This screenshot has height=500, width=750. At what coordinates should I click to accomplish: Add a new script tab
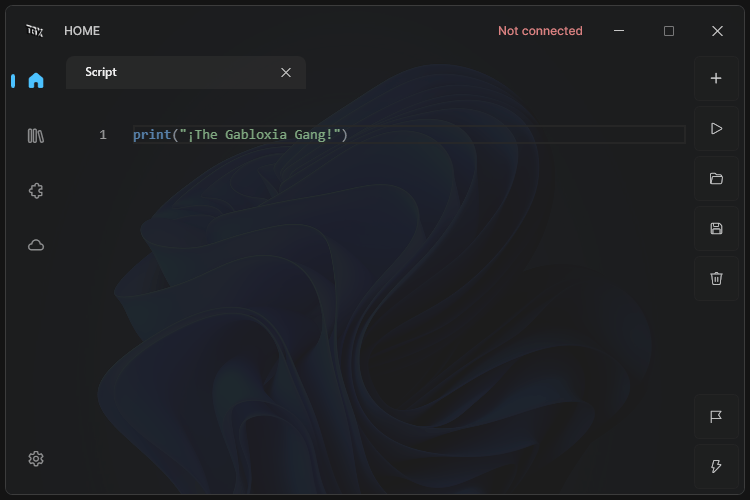tap(716, 79)
